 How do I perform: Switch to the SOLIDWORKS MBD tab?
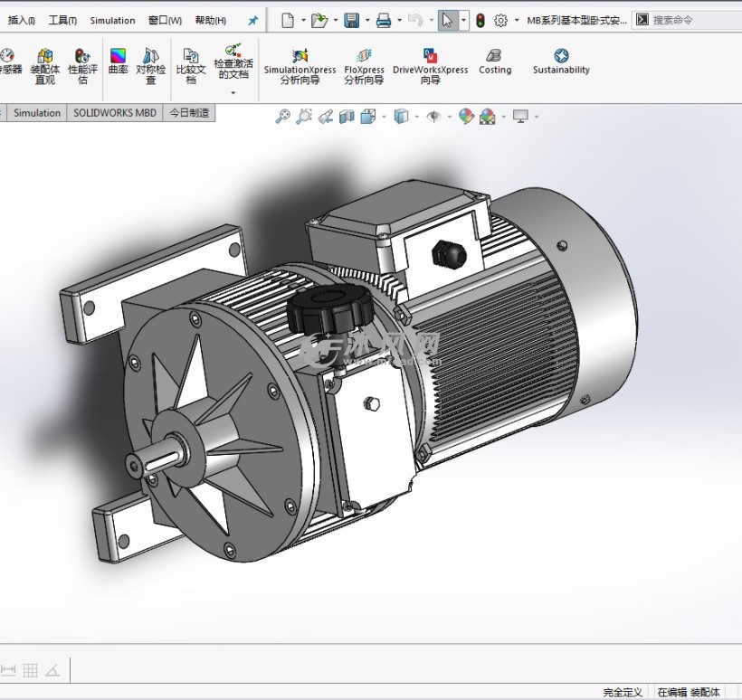115,113
